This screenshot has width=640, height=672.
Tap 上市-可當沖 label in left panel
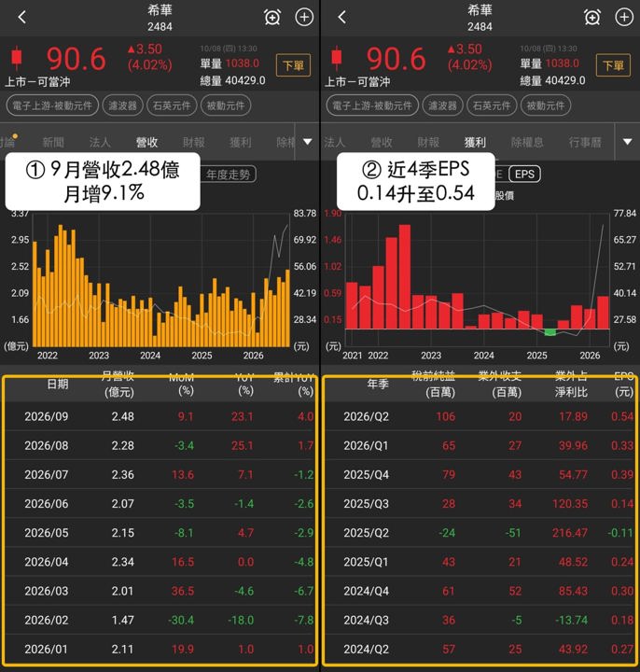click(37, 82)
